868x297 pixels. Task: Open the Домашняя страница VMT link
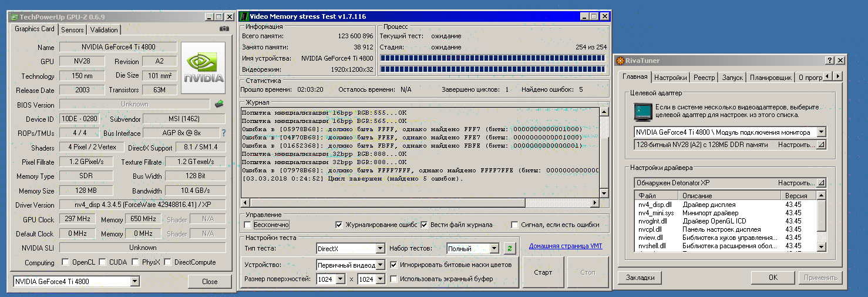click(x=566, y=246)
